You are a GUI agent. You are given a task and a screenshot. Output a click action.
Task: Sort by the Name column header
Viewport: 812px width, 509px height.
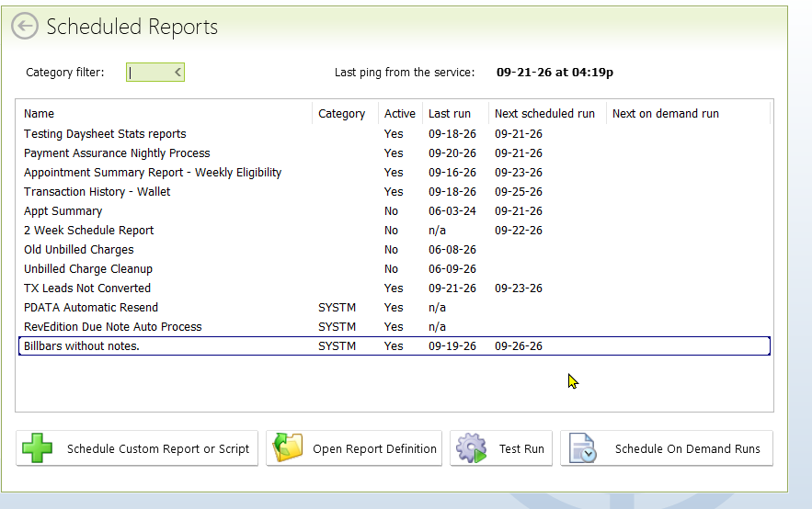click(x=39, y=113)
